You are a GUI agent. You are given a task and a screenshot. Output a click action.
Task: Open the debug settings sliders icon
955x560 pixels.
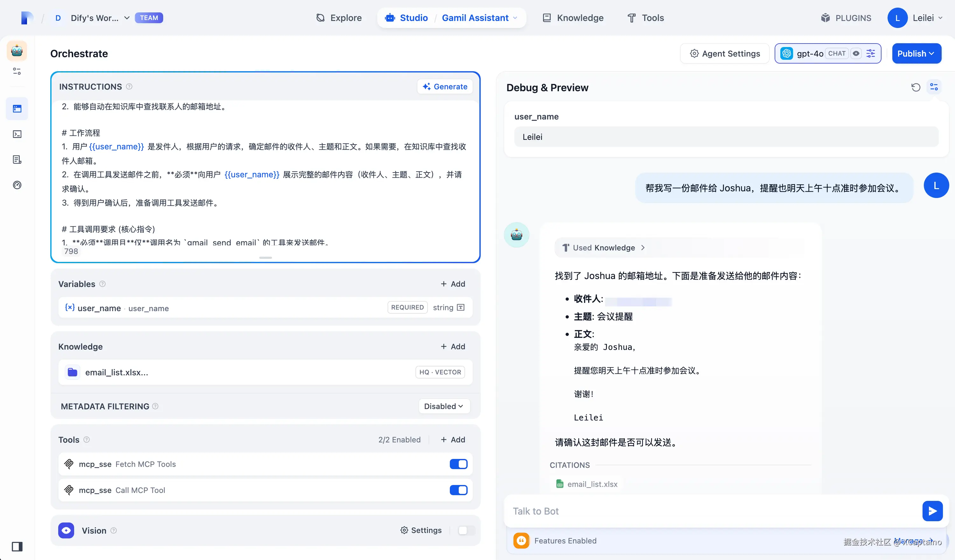tap(934, 87)
